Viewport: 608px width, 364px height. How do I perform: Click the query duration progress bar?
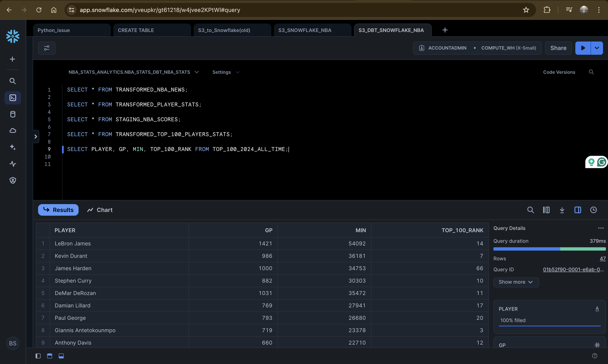549,249
